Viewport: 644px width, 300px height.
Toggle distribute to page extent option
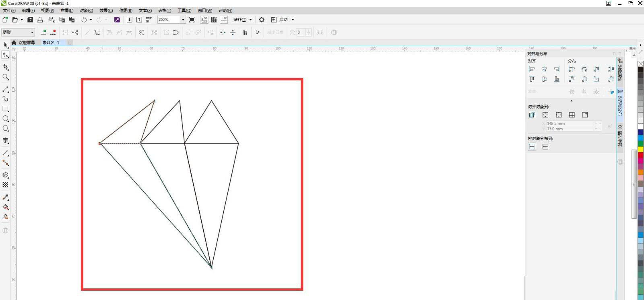[x=545, y=147]
